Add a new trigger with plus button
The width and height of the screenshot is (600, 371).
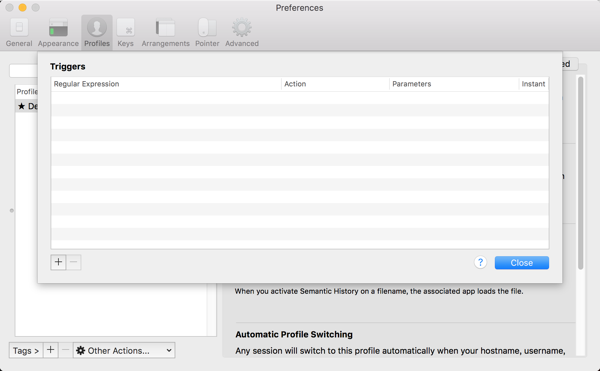(58, 262)
